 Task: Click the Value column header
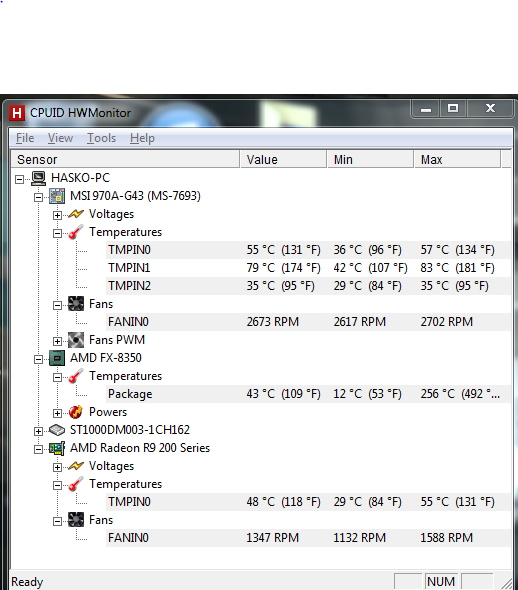tap(283, 160)
